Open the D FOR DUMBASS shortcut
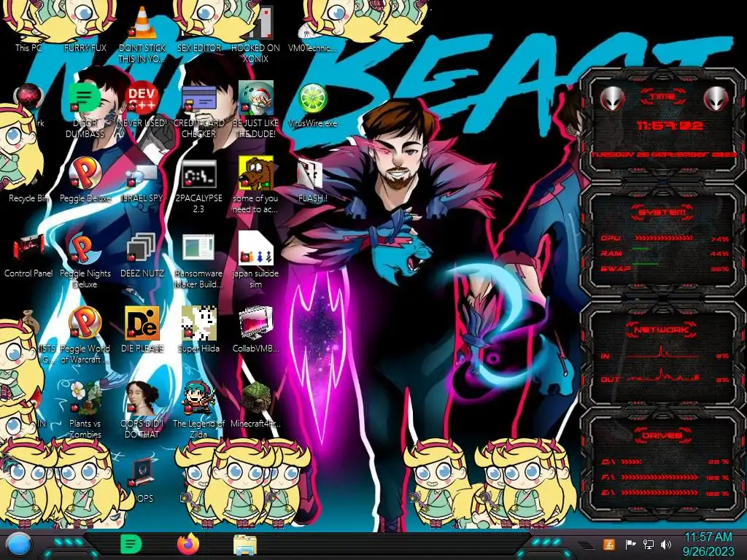Image resolution: width=747 pixels, height=560 pixels. pyautogui.click(x=85, y=109)
